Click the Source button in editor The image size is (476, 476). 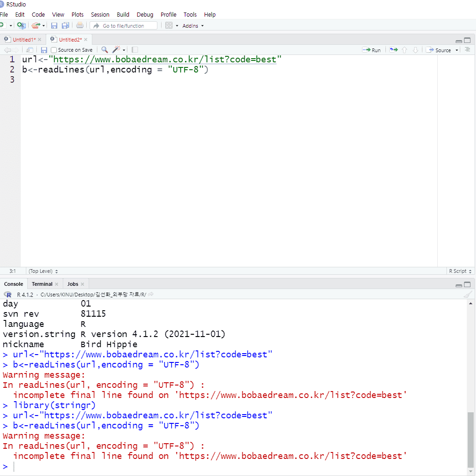tap(438, 50)
